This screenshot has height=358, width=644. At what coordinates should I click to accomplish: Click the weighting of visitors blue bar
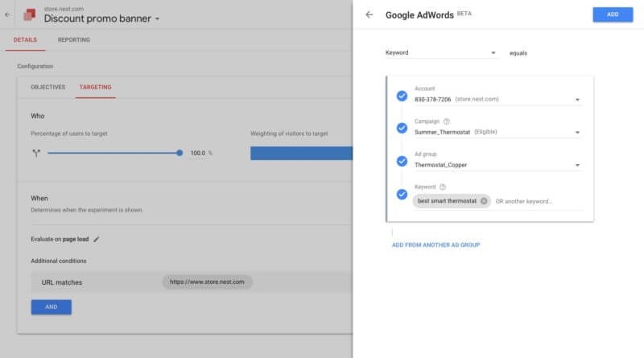301,153
